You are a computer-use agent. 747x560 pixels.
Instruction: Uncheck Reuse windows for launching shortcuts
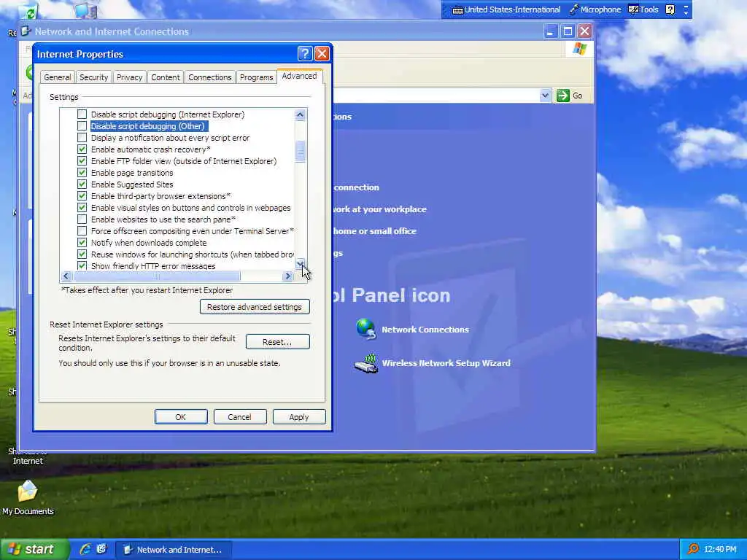[82, 254]
